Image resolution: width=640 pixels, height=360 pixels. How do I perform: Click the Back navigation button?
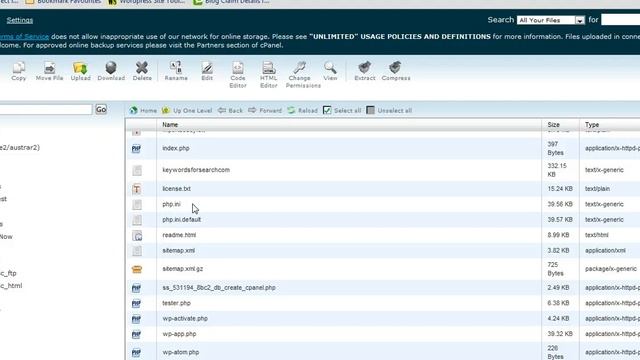(230, 110)
